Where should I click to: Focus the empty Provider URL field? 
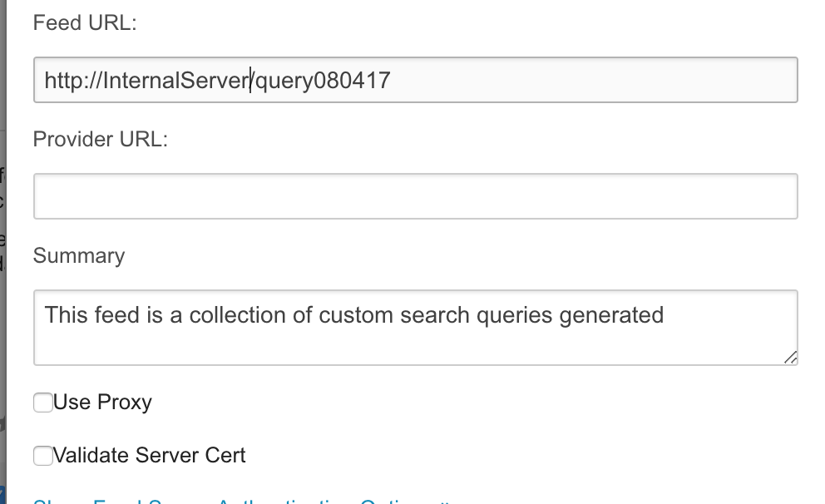tap(415, 196)
